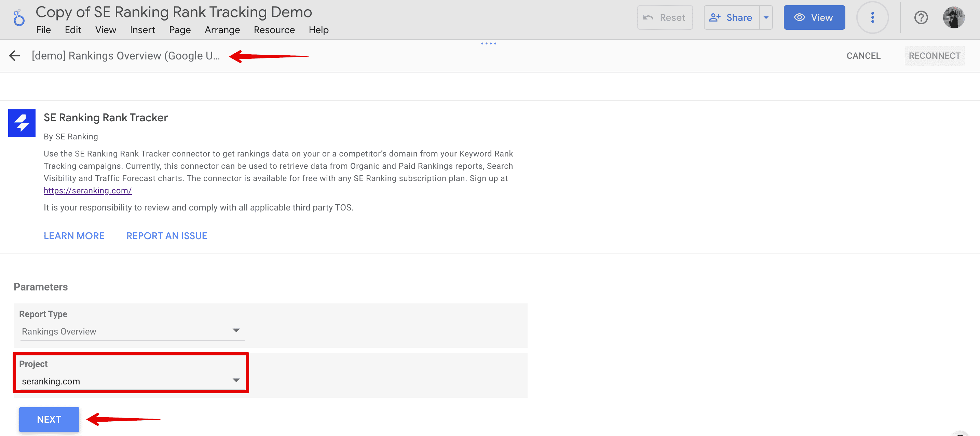Open the help question mark icon
Screen dimensions: 980x436
click(921, 17)
